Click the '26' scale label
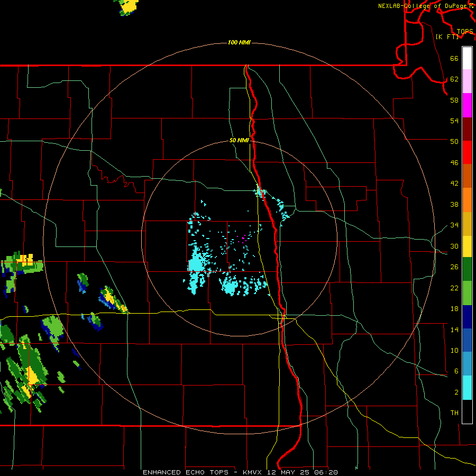 pyautogui.click(x=454, y=267)
